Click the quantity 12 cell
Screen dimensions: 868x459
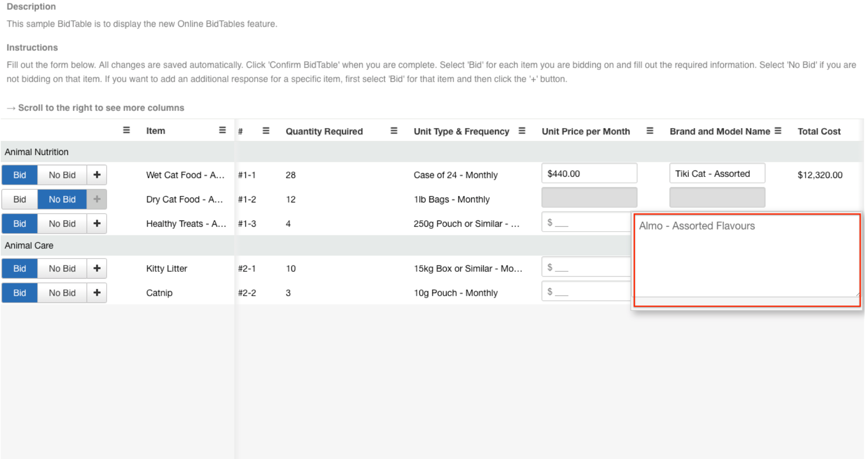coord(291,199)
